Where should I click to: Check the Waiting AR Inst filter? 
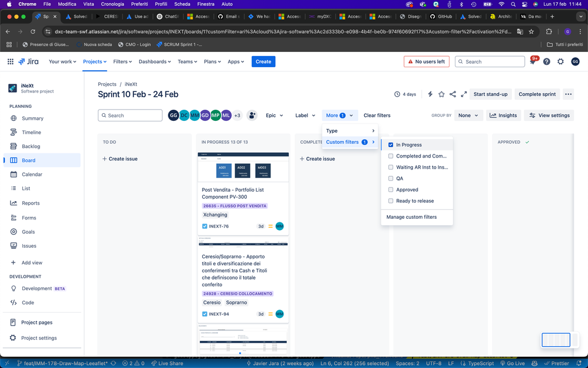tap(391, 167)
